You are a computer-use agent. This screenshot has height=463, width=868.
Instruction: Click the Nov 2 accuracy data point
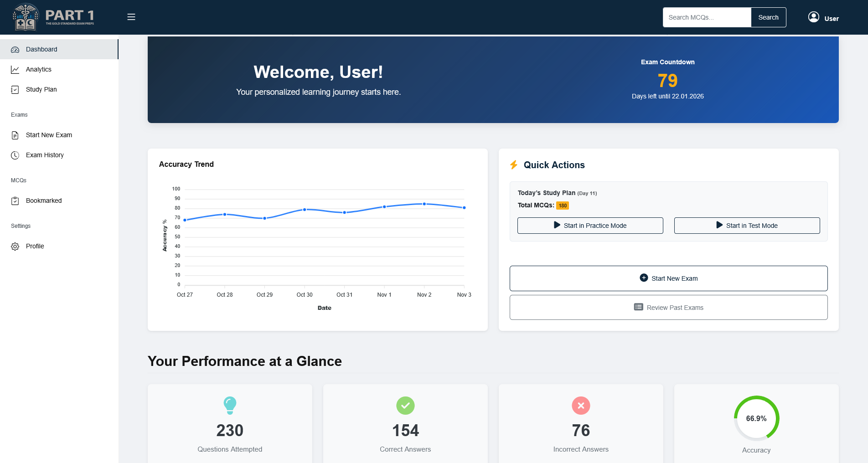click(x=424, y=204)
